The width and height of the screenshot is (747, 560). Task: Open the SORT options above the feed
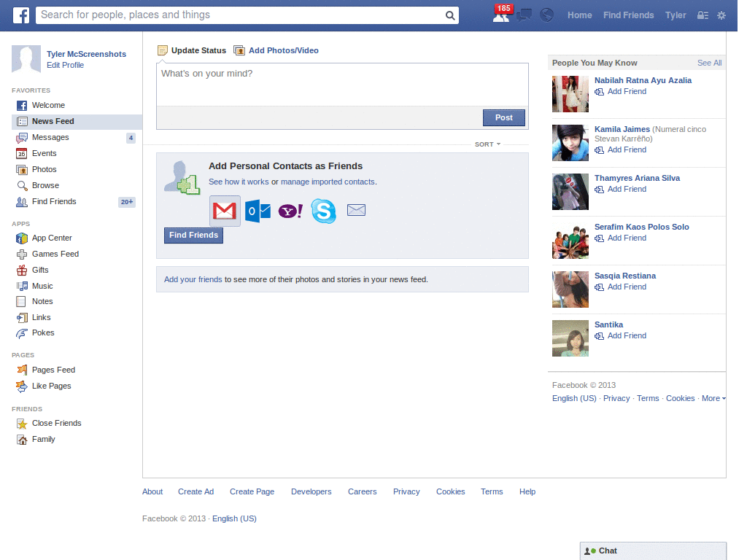click(x=487, y=144)
